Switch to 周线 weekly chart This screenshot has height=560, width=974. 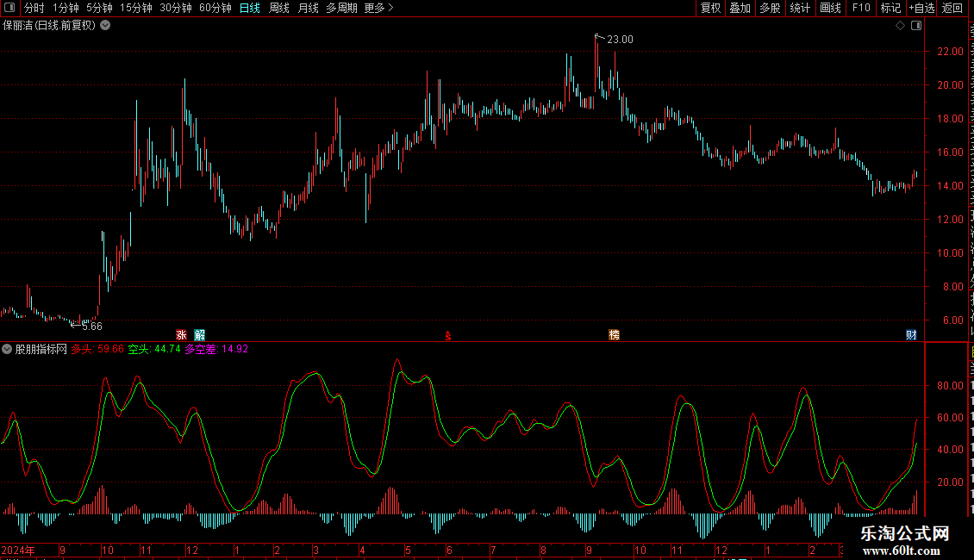click(279, 8)
